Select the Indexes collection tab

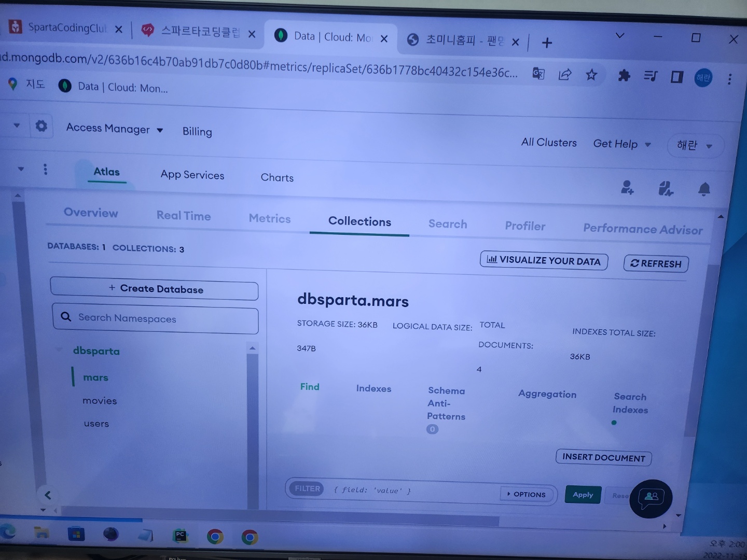pyautogui.click(x=374, y=388)
